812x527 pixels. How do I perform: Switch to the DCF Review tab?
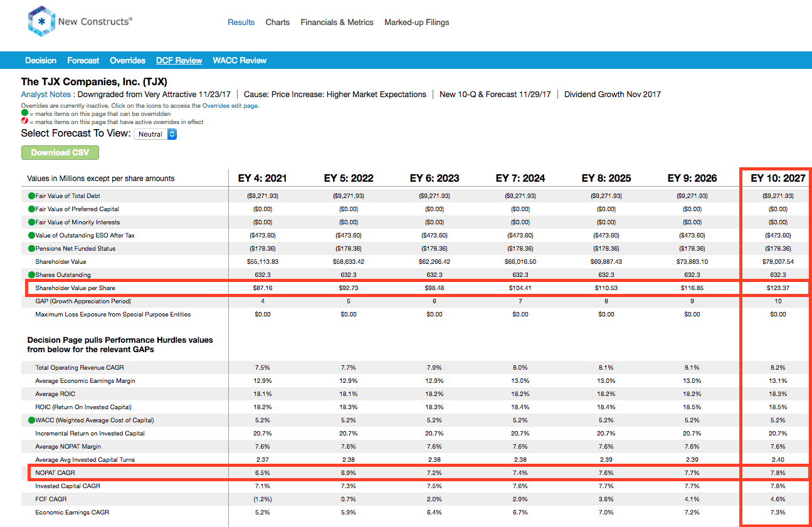coord(179,61)
